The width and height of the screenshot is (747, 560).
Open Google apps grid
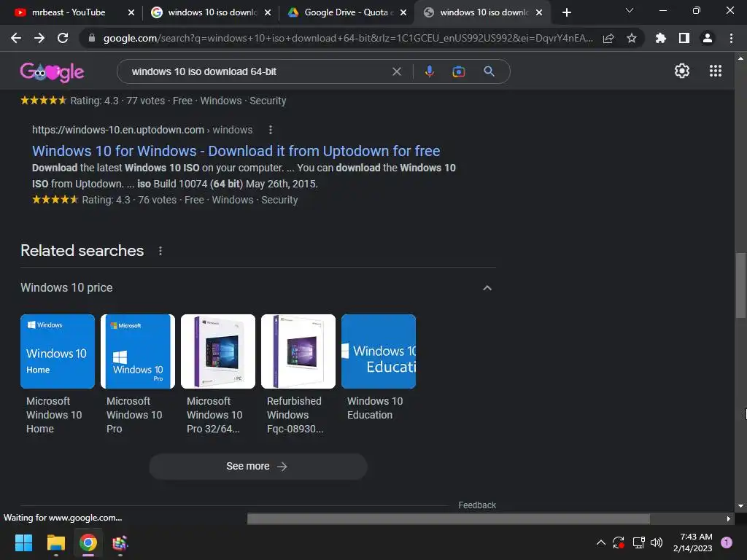pyautogui.click(x=716, y=71)
